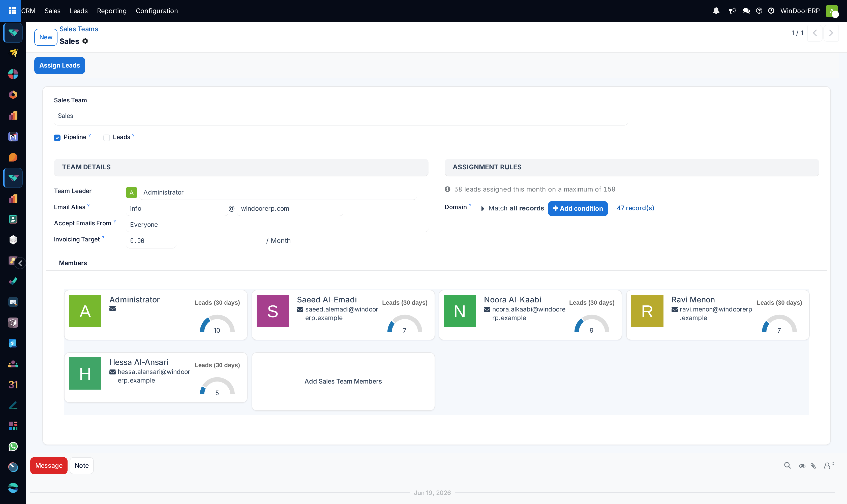Click the Message button

[49, 466]
